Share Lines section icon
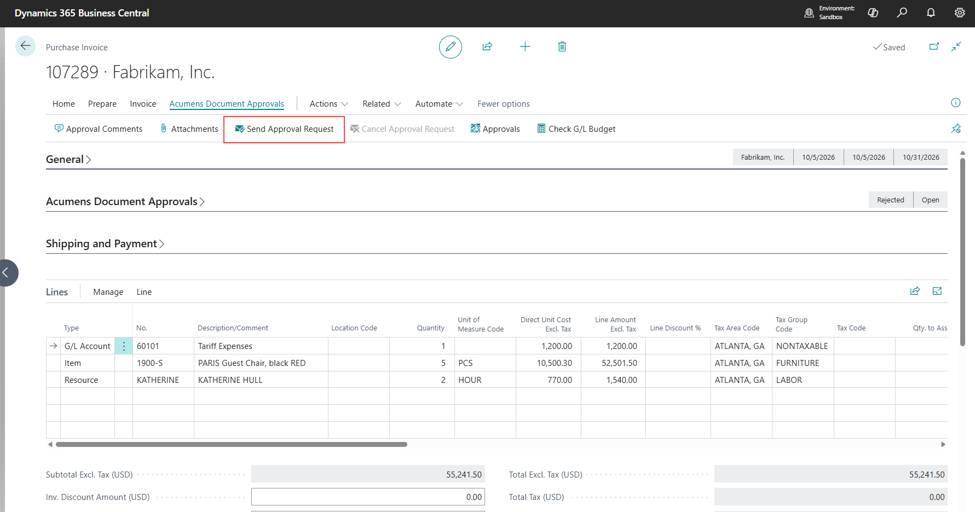The image size is (975, 512). pos(915,291)
